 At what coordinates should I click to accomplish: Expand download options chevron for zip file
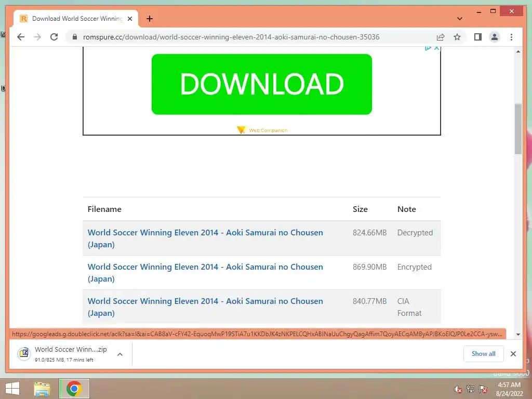click(120, 354)
